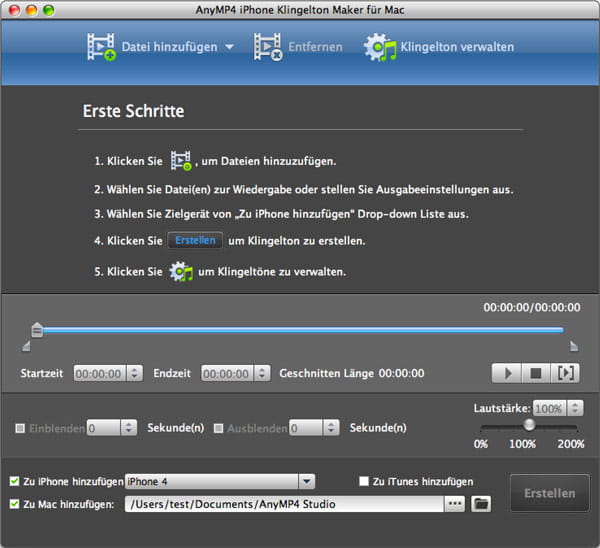Click the time display 00:00:00/00:00:00

click(532, 307)
